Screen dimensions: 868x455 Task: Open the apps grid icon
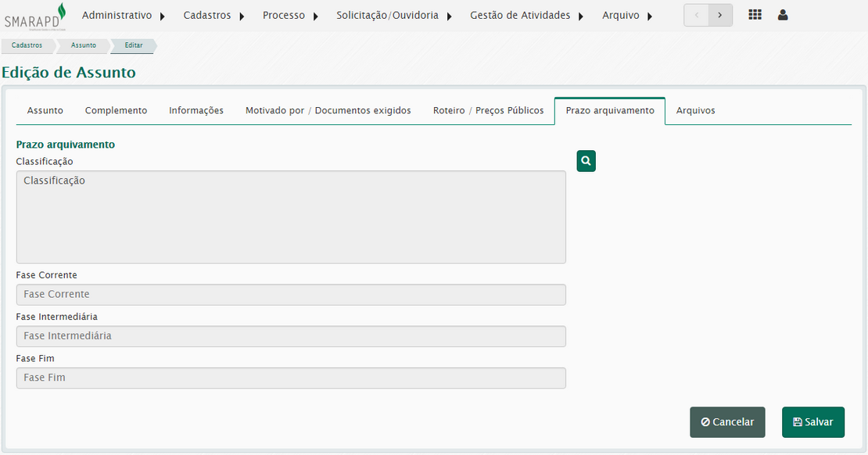(755, 15)
